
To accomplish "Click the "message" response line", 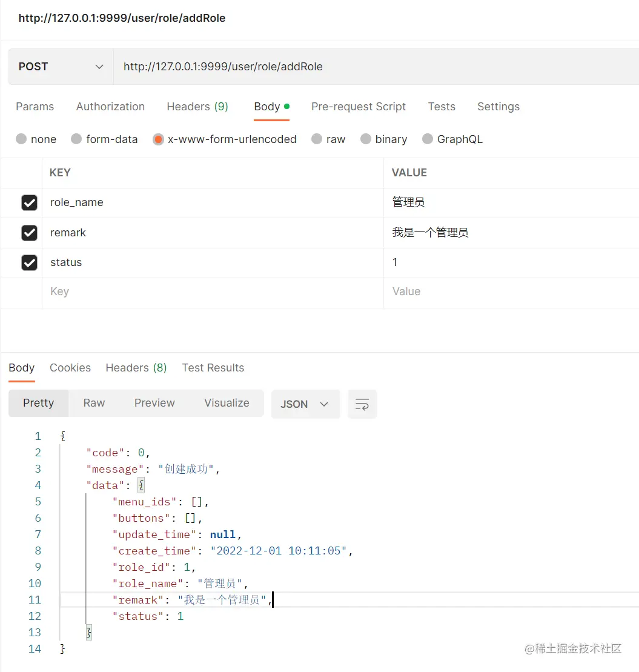I will coord(153,469).
